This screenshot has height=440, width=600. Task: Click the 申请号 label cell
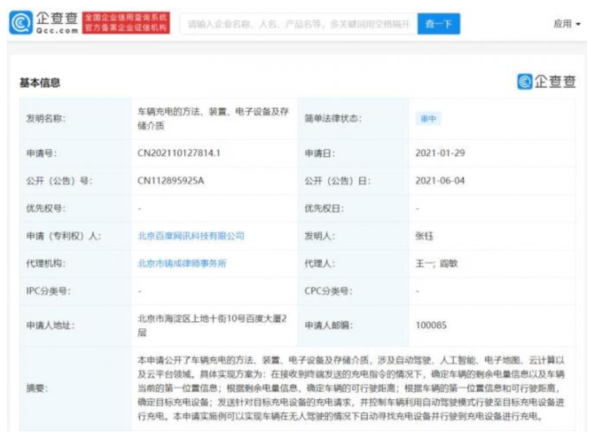[x=75, y=153]
